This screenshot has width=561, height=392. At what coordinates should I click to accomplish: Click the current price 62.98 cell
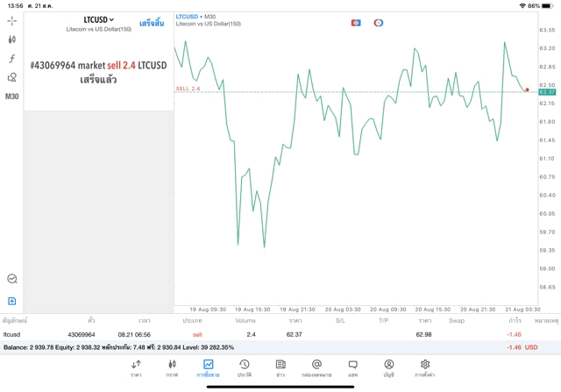coord(423,334)
